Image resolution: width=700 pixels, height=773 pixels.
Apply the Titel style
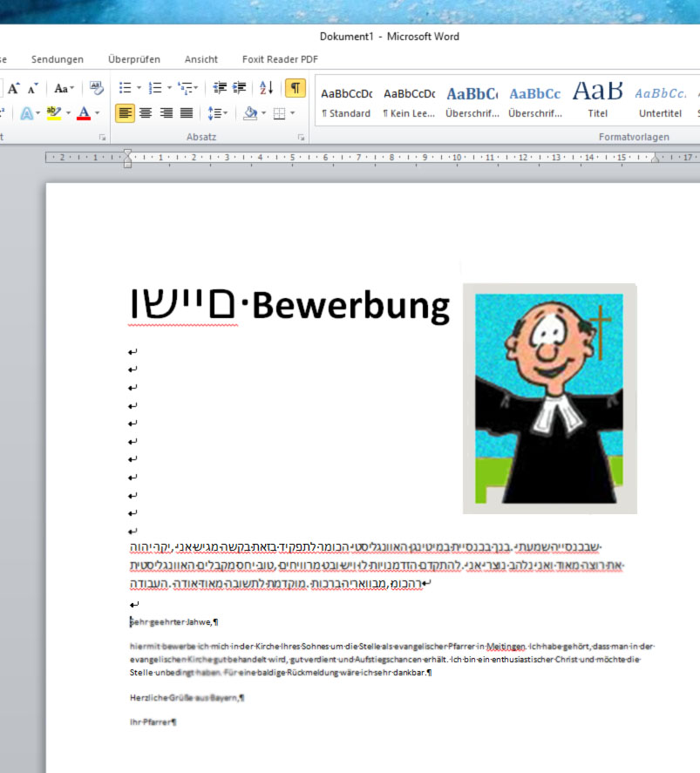[x=597, y=103]
